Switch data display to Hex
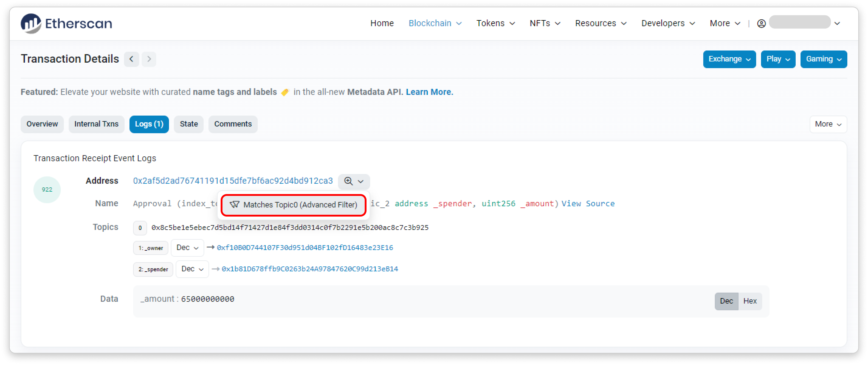This screenshot has height=365, width=868. (750, 301)
